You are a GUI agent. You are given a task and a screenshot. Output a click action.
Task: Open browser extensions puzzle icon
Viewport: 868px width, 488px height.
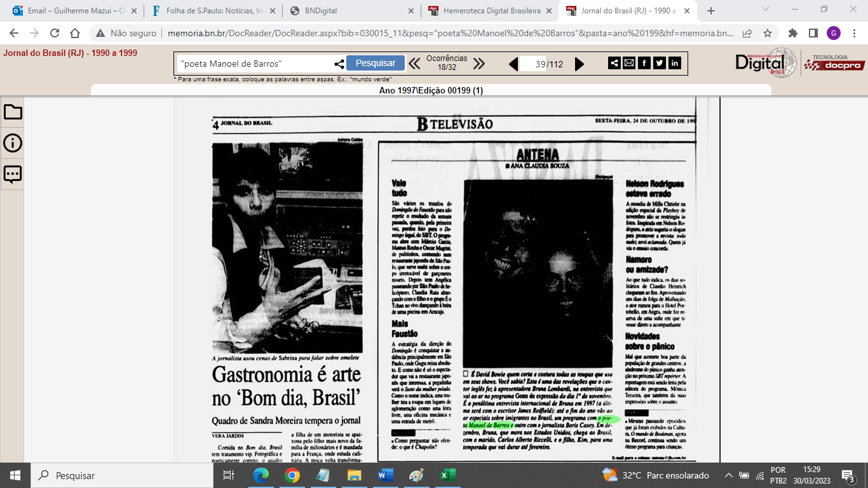point(793,33)
